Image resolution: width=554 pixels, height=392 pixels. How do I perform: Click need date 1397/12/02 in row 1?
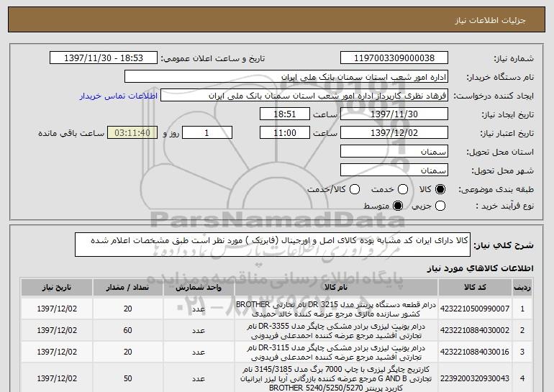point(57,309)
